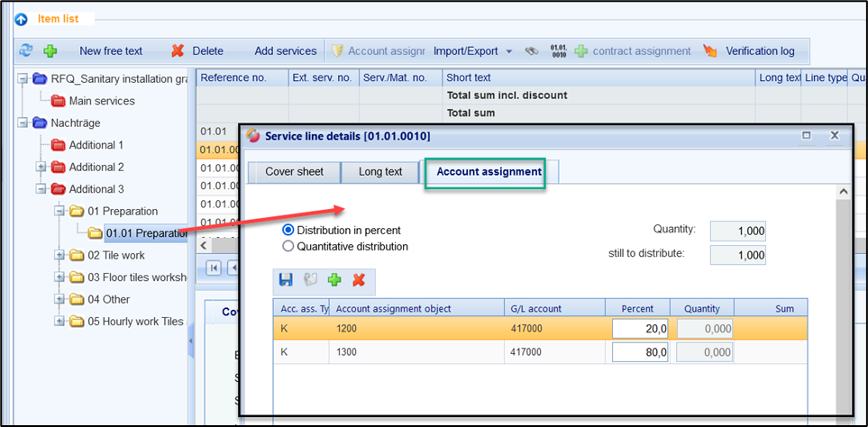
Task: Click the Item list up-arrow icon
Action: point(21,19)
